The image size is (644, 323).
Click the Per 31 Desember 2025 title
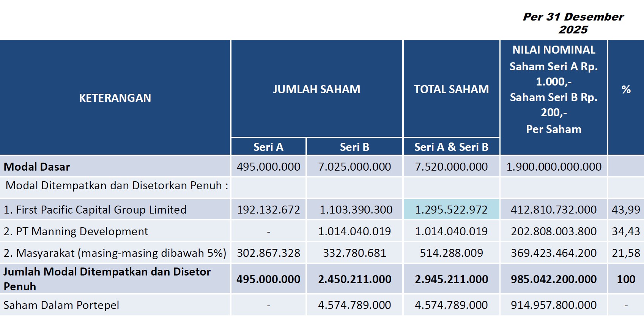pos(573,23)
